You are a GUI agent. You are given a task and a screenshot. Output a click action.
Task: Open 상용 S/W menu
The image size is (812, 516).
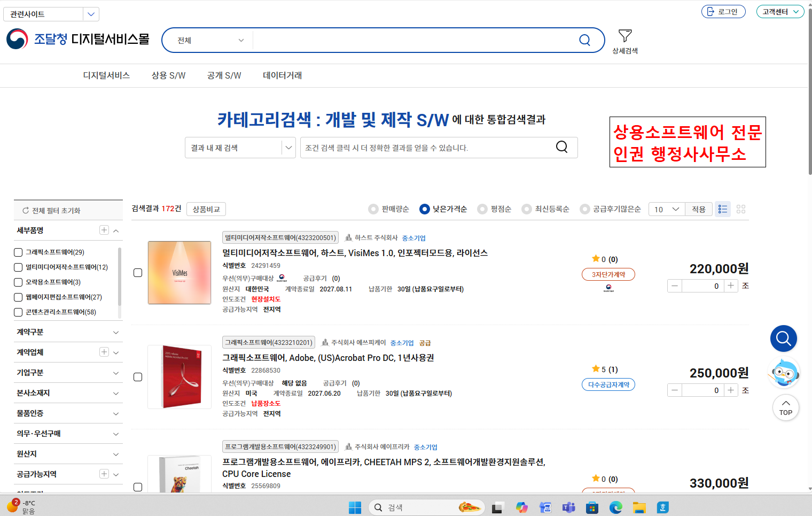(x=168, y=75)
